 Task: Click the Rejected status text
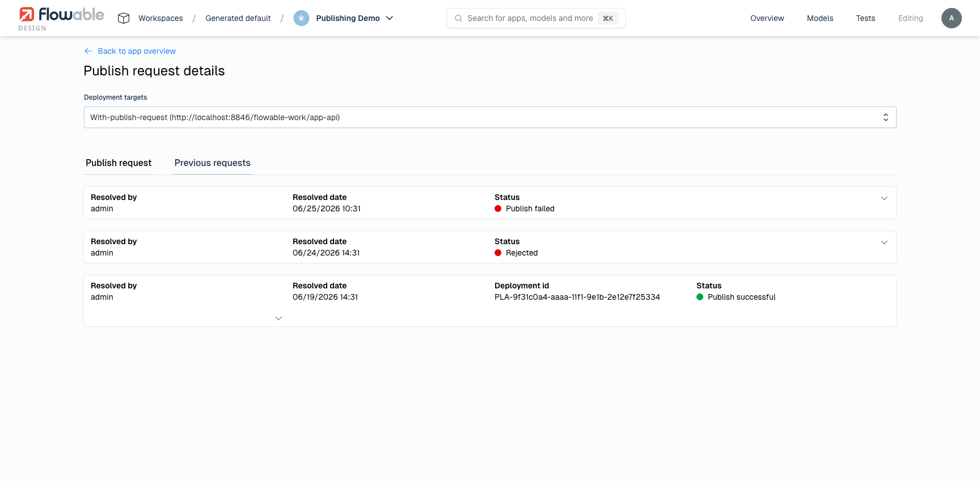(522, 253)
